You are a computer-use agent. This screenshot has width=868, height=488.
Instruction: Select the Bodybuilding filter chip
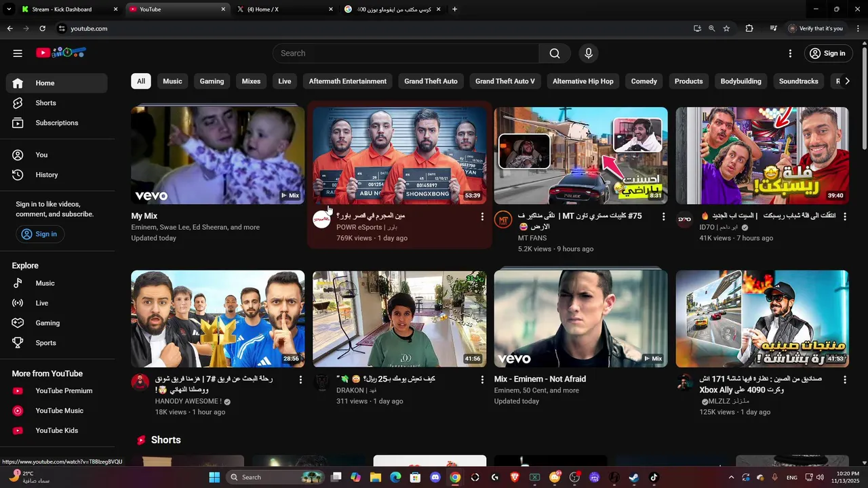pos(741,81)
